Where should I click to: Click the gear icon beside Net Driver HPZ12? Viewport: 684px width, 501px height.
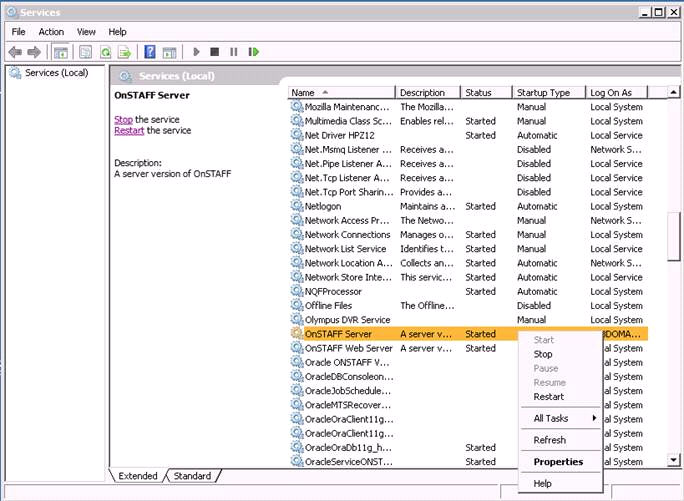[297, 135]
